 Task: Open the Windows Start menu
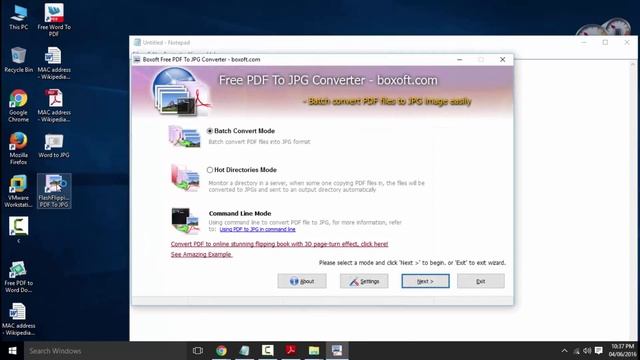(x=12, y=351)
